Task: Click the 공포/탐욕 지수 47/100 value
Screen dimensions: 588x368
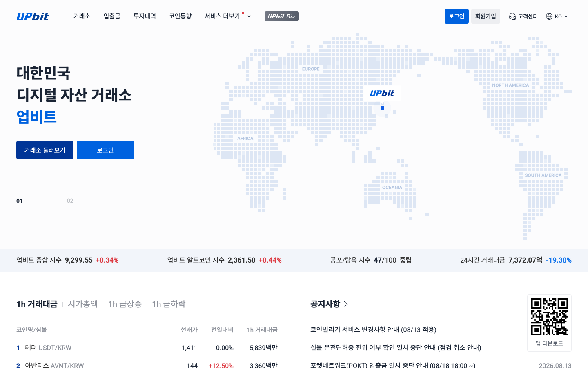Action: (x=385, y=260)
